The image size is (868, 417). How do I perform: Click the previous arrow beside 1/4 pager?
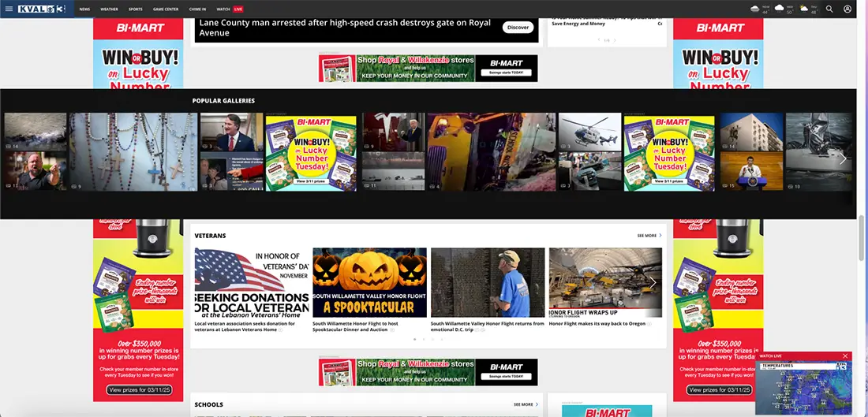click(598, 40)
